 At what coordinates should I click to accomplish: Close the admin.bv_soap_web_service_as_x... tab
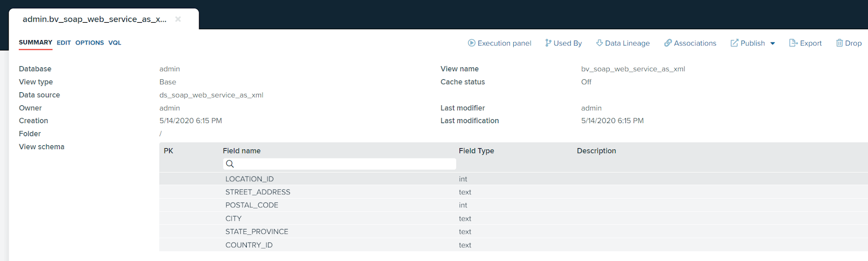pos(178,19)
